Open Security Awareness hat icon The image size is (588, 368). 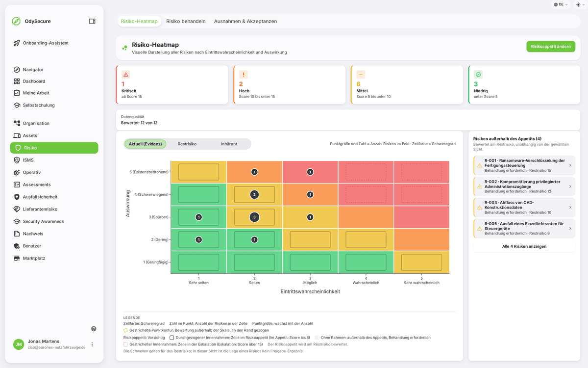pyautogui.click(x=17, y=221)
